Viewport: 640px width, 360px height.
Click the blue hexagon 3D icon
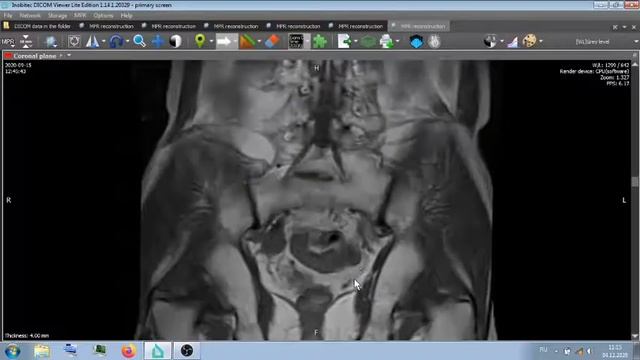click(416, 41)
